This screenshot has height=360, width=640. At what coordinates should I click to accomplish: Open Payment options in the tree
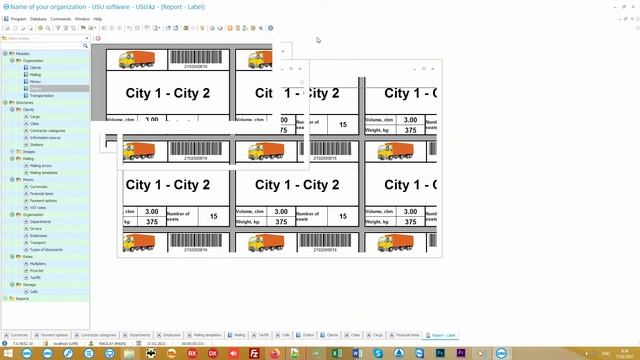[43, 200]
